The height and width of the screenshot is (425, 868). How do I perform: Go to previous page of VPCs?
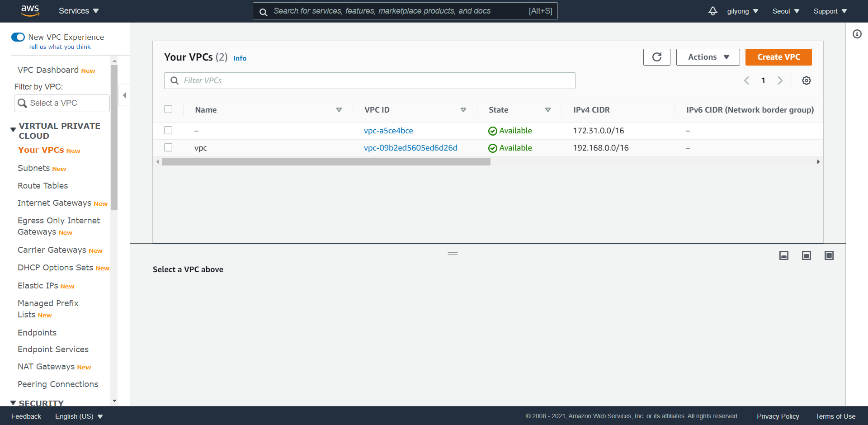747,80
